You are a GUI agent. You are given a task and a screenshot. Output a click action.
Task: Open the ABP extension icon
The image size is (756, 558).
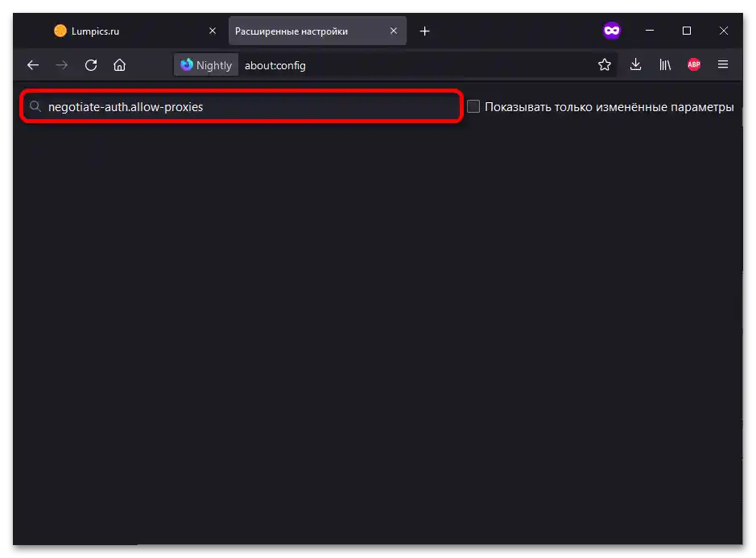(x=694, y=64)
